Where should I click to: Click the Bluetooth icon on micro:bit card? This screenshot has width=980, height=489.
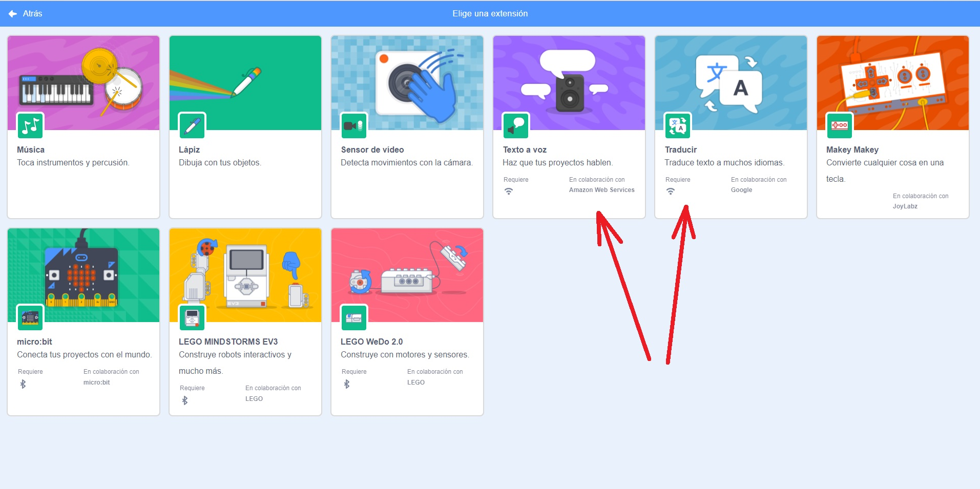[23, 384]
